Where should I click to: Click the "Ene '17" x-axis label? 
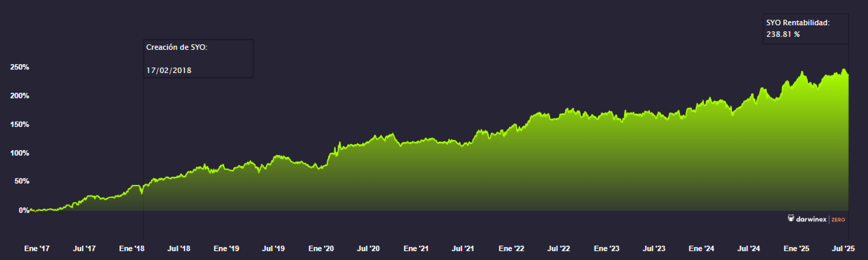[37, 248]
